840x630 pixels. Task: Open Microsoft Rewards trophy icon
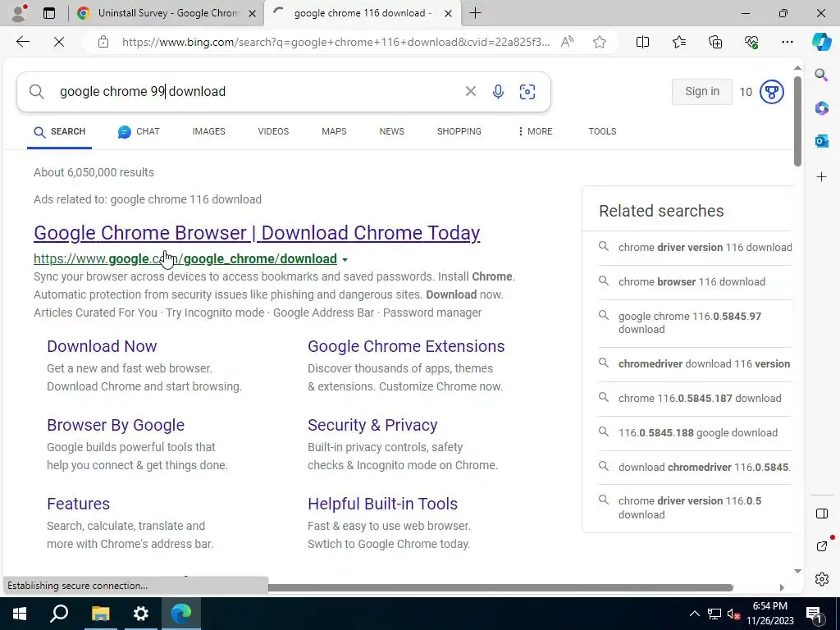pyautogui.click(x=771, y=92)
